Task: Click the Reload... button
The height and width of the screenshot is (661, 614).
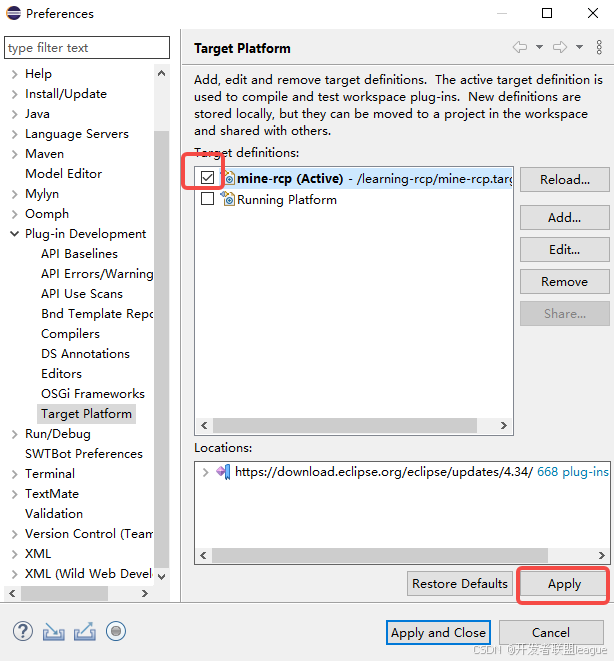Action: 565,180
